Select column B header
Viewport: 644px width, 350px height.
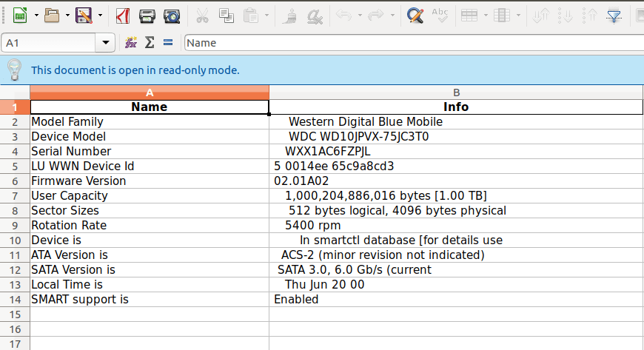tap(456, 92)
